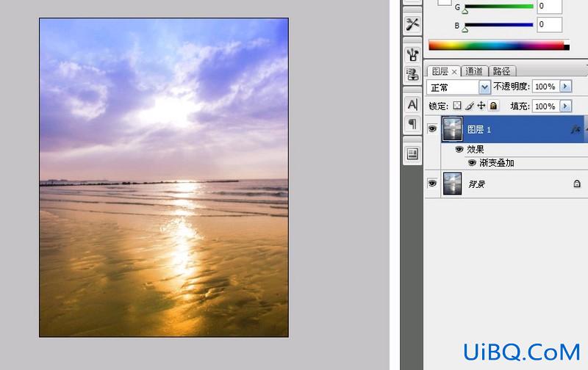588x370 pixels.
Task: Click the 填充 100% field
Action: click(x=545, y=106)
